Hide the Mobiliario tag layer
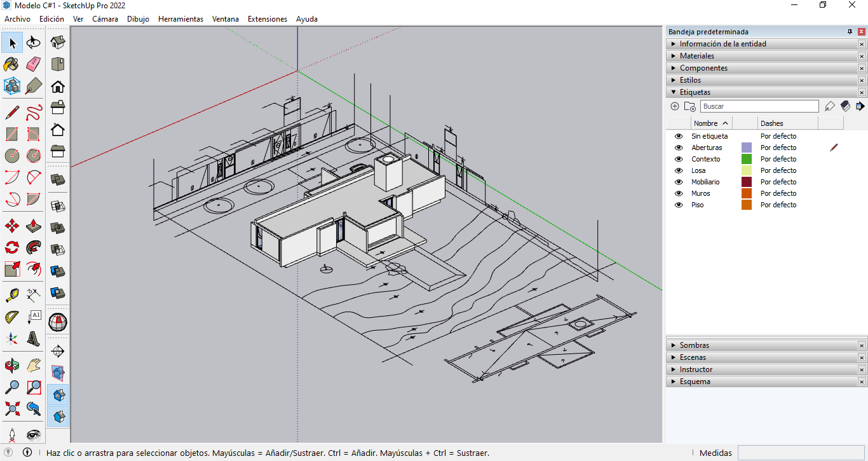The width and height of the screenshot is (868, 461). click(679, 182)
